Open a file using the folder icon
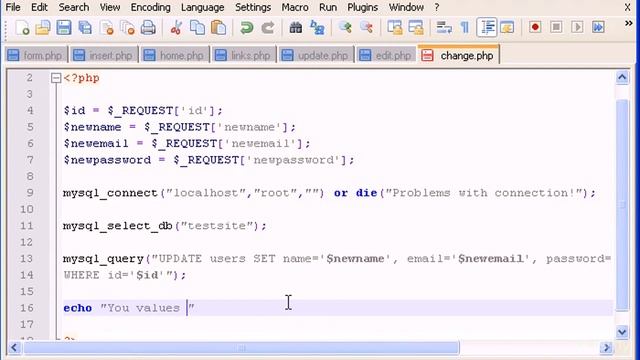 pos(42,28)
